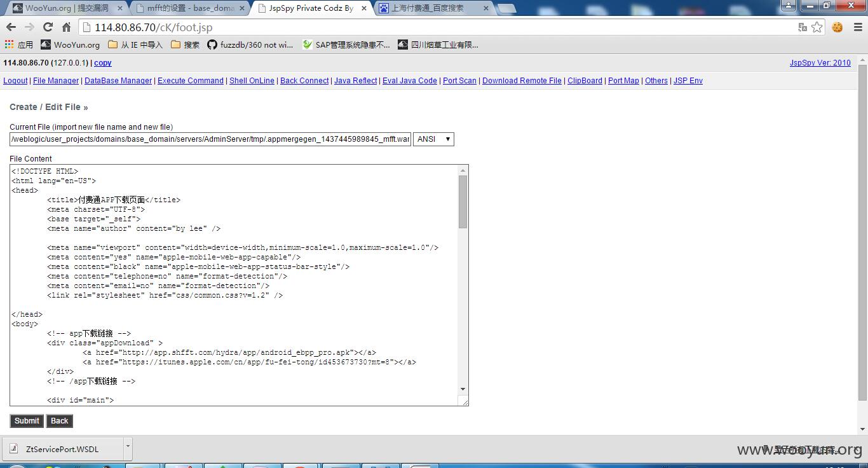
Task: Open JSP Env link
Action: [x=688, y=81]
